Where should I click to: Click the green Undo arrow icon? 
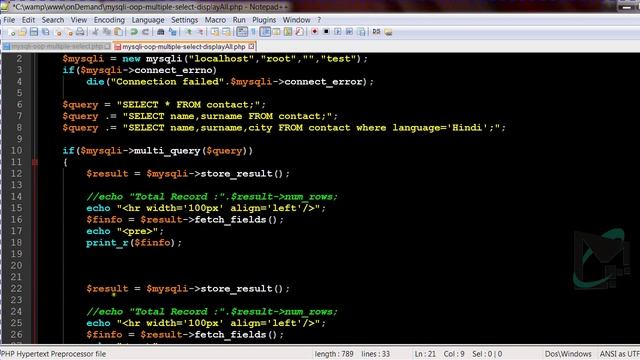(x=134, y=32)
